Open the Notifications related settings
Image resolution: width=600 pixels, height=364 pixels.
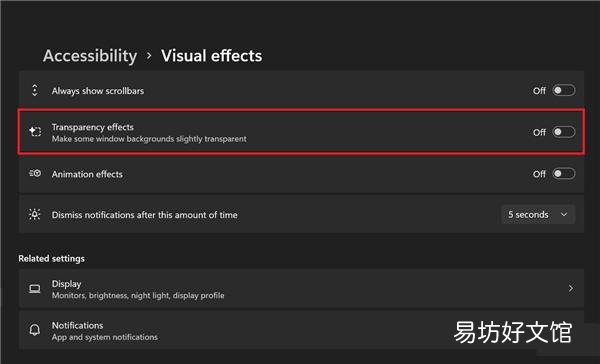pyautogui.click(x=301, y=330)
